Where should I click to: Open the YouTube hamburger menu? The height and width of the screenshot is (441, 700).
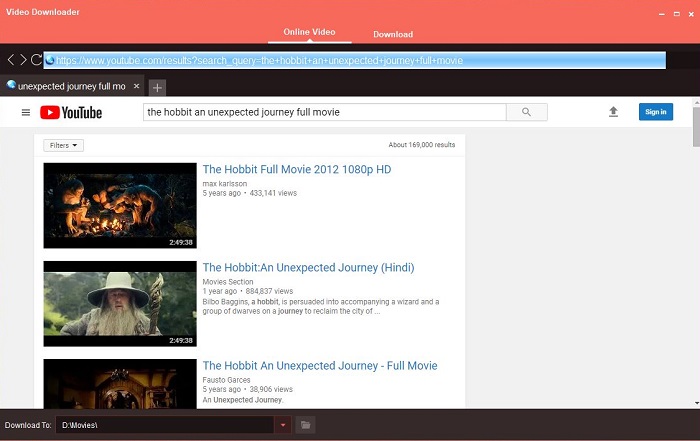coord(26,112)
